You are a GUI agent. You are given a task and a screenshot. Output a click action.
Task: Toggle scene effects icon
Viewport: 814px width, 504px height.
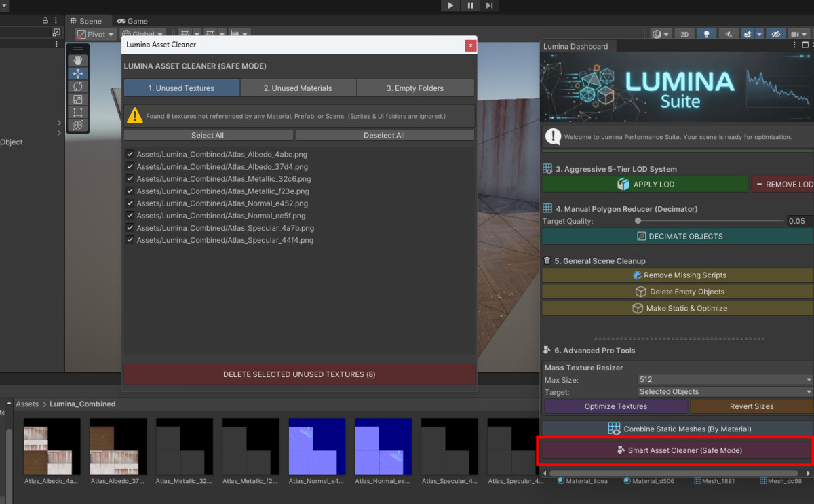[x=747, y=34]
